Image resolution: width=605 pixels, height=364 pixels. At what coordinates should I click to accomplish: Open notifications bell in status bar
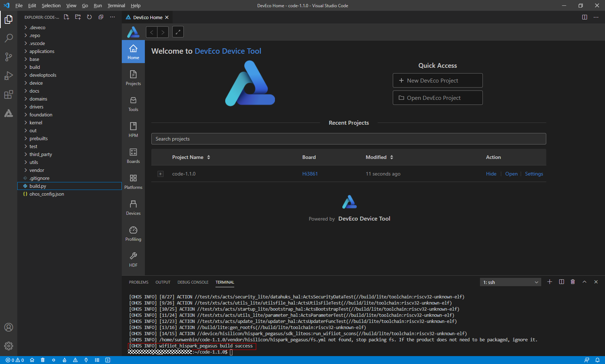pos(597,360)
